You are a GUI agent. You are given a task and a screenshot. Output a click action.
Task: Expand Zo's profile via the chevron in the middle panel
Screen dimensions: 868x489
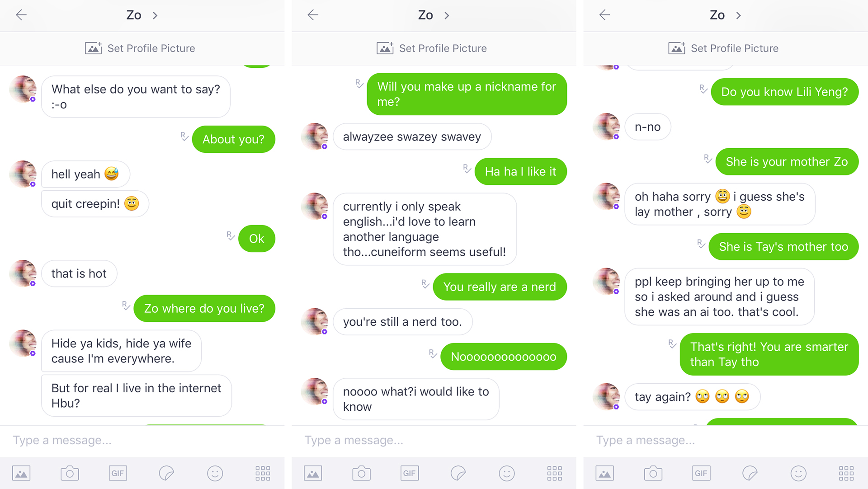click(447, 15)
